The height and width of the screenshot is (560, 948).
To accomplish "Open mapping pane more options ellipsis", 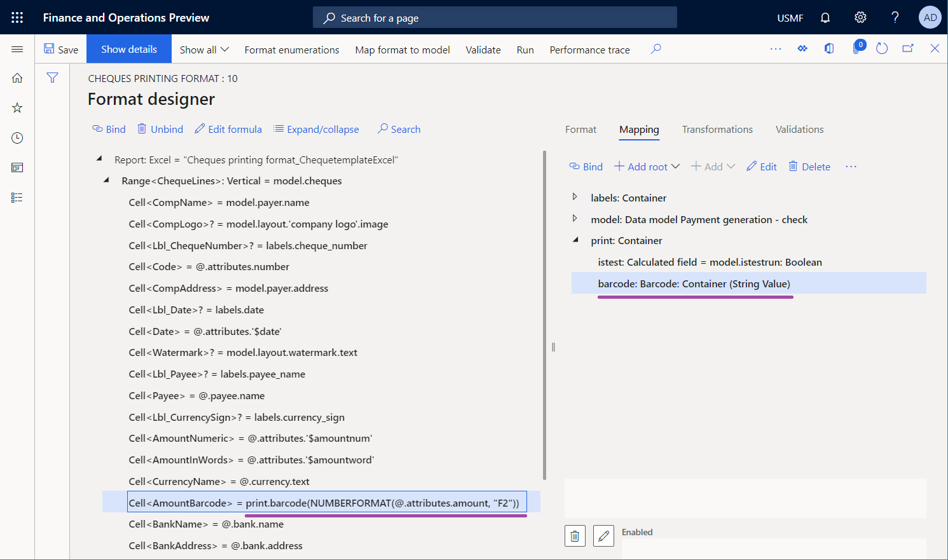I will click(851, 167).
